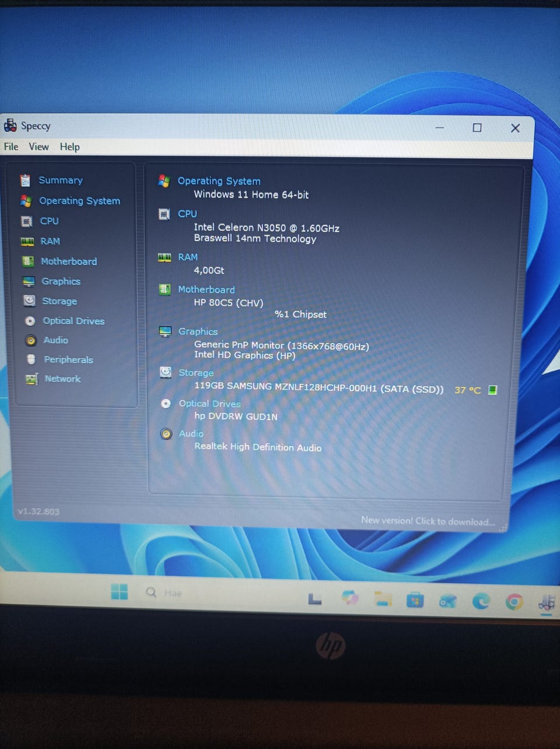Click the RAM heading in summary panel
The height and width of the screenshot is (749, 560).
point(188,257)
